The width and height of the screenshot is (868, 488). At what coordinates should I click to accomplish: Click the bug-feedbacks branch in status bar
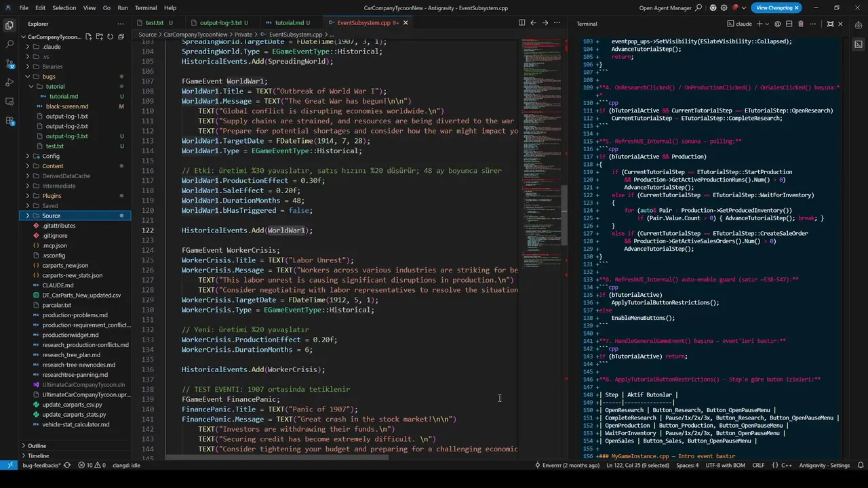pyautogui.click(x=42, y=465)
